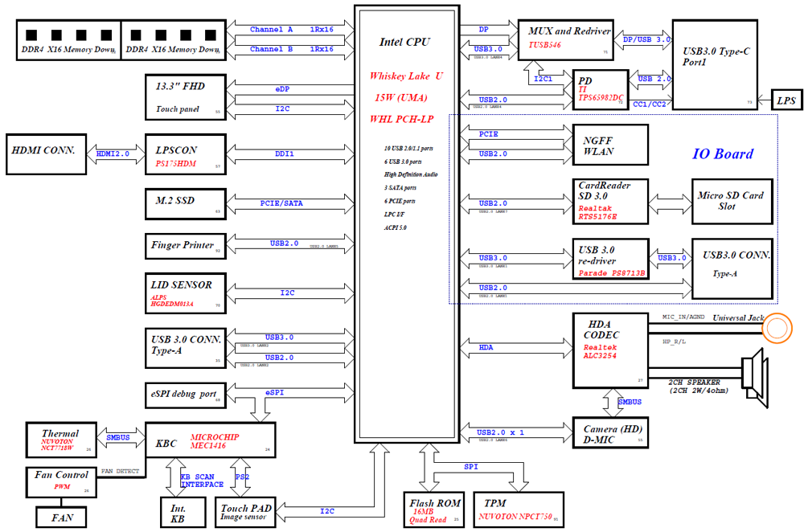This screenshot has width=804, height=532.
Task: Click the 'KB SCAN INTERFACE' label
Action: pyautogui.click(x=202, y=481)
